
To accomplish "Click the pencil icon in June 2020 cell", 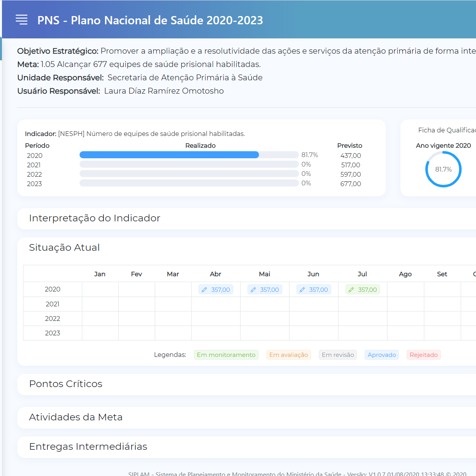I will tap(302, 290).
